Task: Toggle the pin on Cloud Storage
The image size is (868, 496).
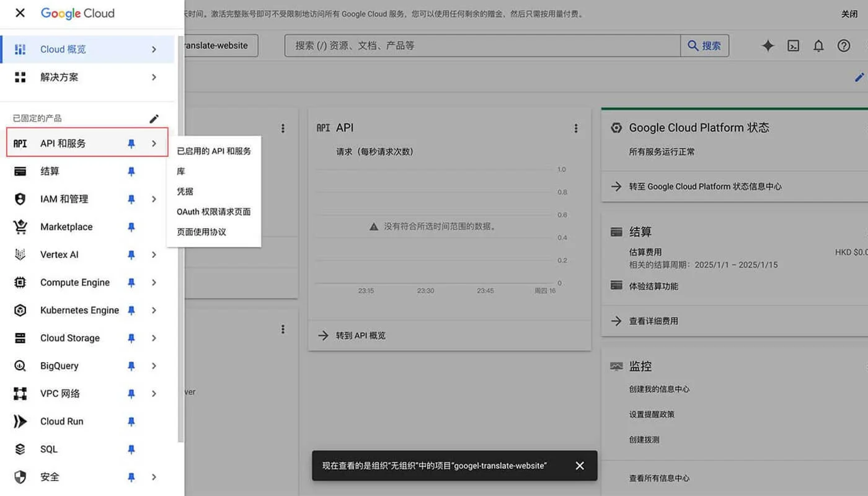Action: pos(131,338)
